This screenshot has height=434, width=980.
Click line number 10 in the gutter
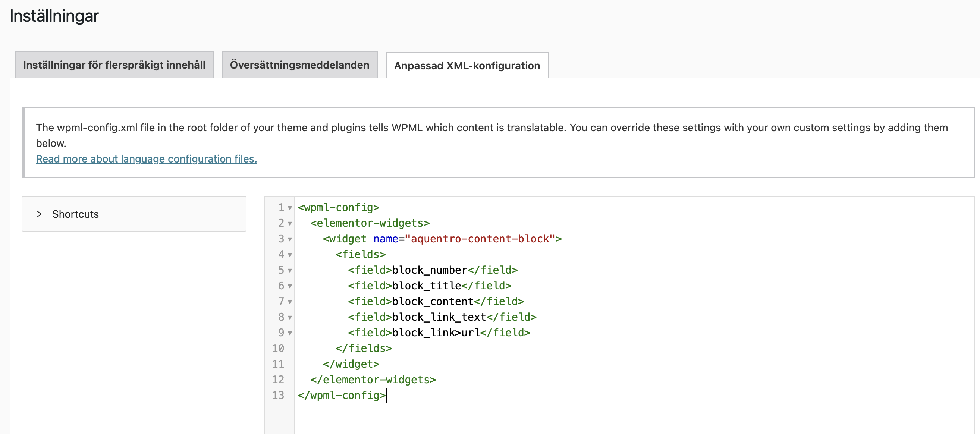(278, 348)
